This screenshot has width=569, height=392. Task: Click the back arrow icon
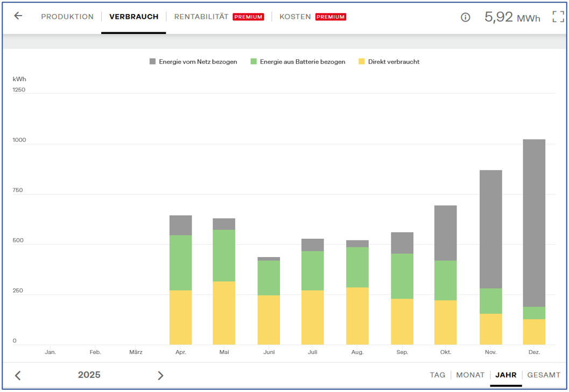(x=18, y=16)
